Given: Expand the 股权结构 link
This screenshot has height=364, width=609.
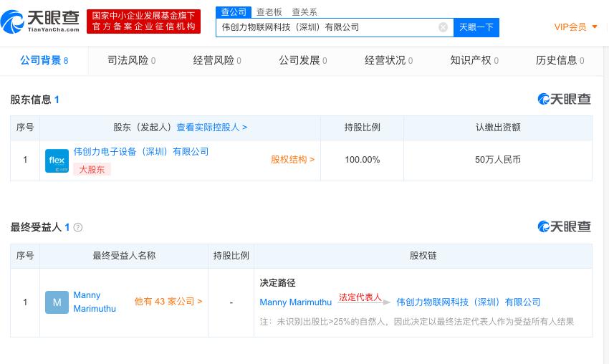Looking at the screenshot, I should 293,160.
